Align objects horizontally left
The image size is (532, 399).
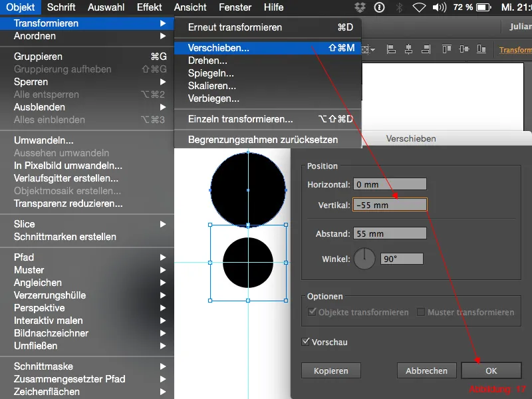click(x=391, y=49)
